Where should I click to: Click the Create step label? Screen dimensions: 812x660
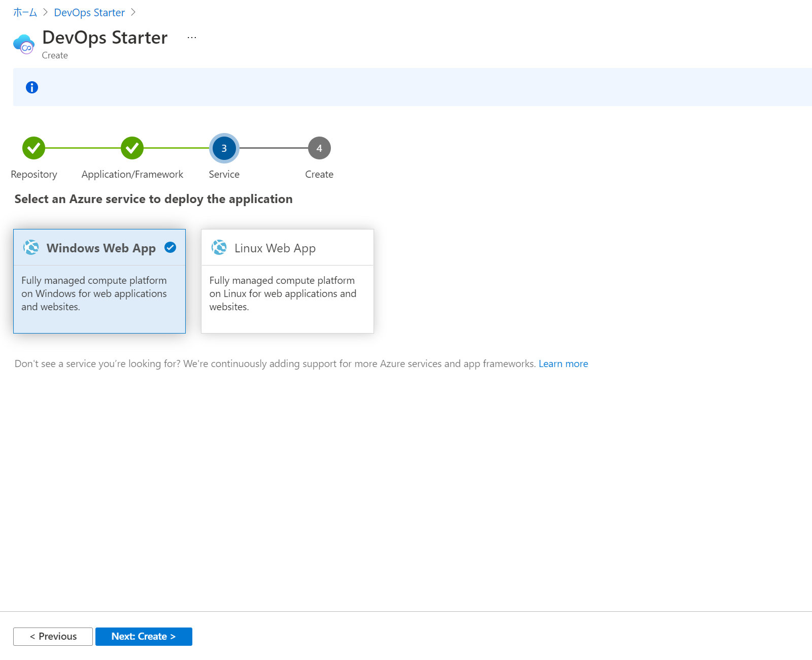click(319, 174)
